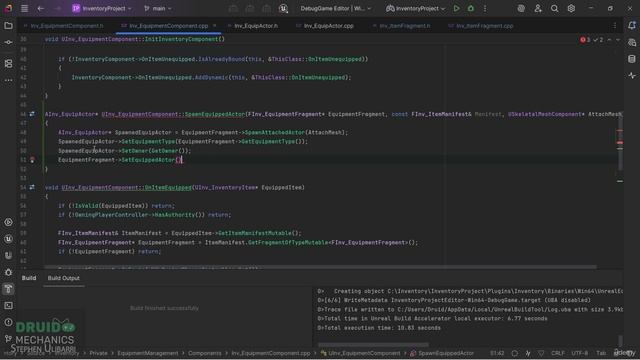Click UInv_EquipmentComponent class breadcrumb
640x360 pixels.
tap(360, 353)
